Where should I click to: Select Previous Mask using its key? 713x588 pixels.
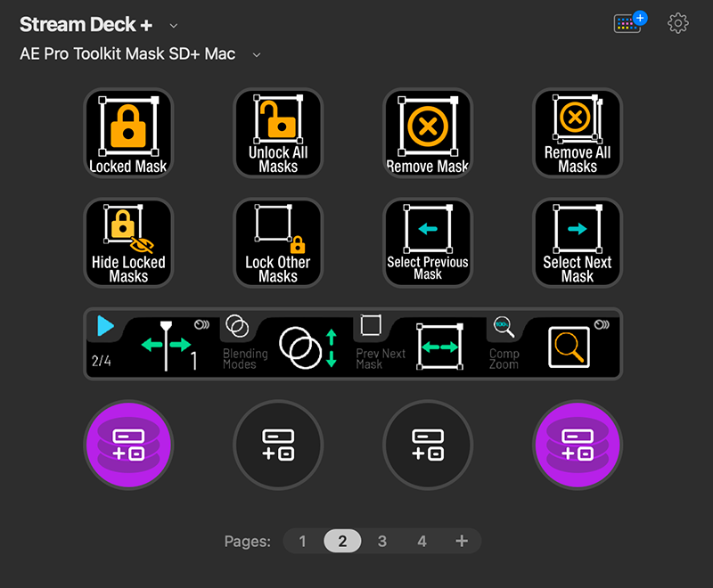pos(428,242)
